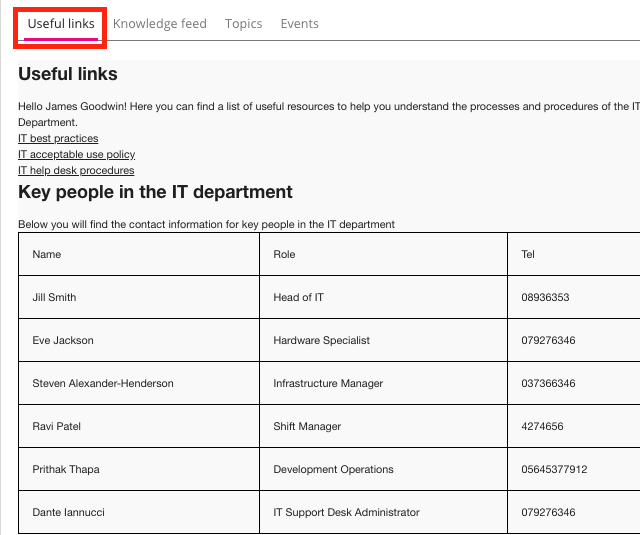
Task: Open the IT acceptable use policy link
Action: point(76,154)
